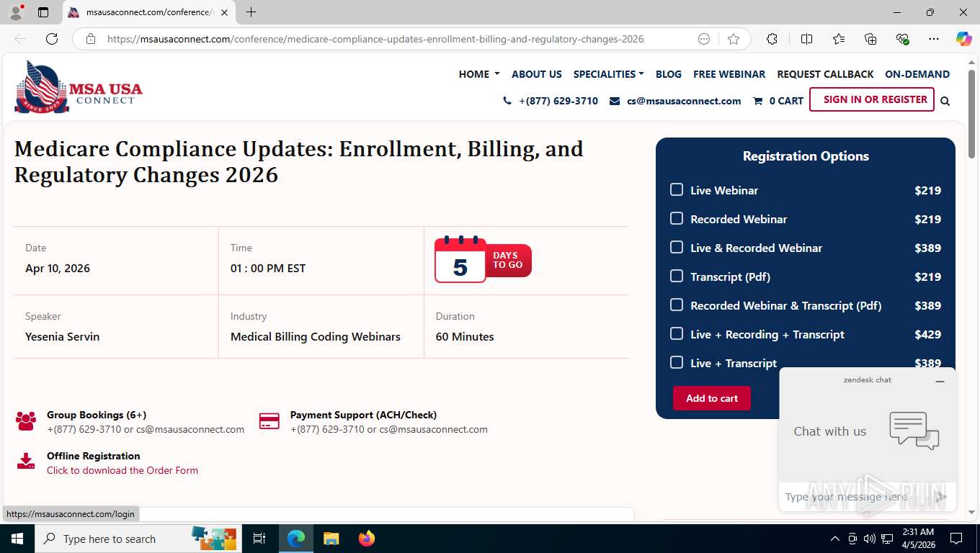Check Recorded Webinar & Transcript (Pdf)
Viewport: 980px width, 553px height.
click(x=677, y=305)
